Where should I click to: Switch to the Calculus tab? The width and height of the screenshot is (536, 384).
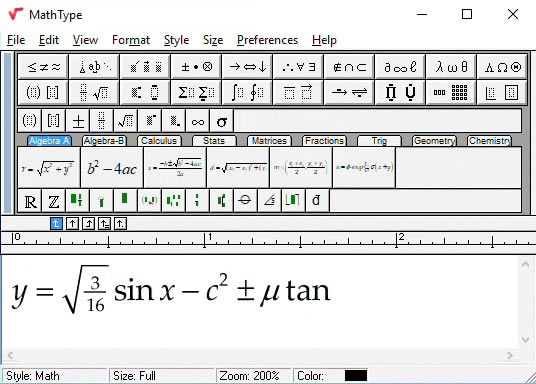[x=159, y=141]
